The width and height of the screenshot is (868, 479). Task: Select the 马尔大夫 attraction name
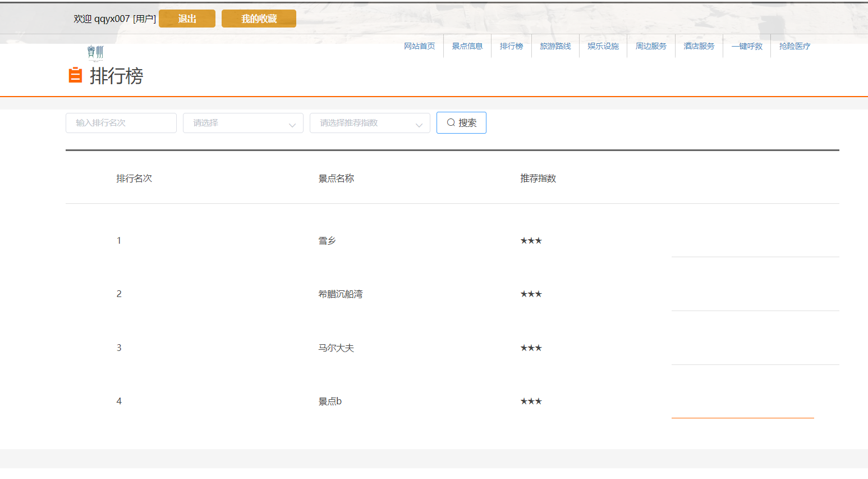pos(336,348)
